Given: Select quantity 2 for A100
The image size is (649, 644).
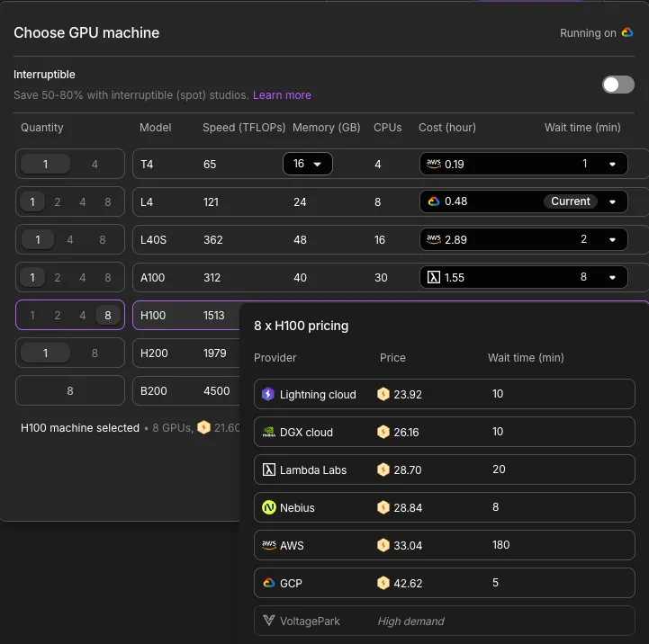Looking at the screenshot, I should (x=58, y=278).
